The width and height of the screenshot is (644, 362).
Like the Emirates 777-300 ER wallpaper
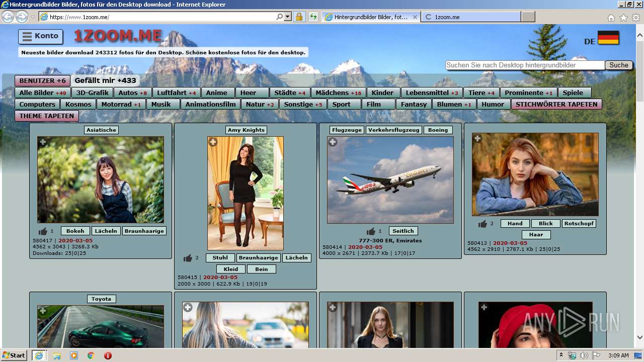(371, 231)
